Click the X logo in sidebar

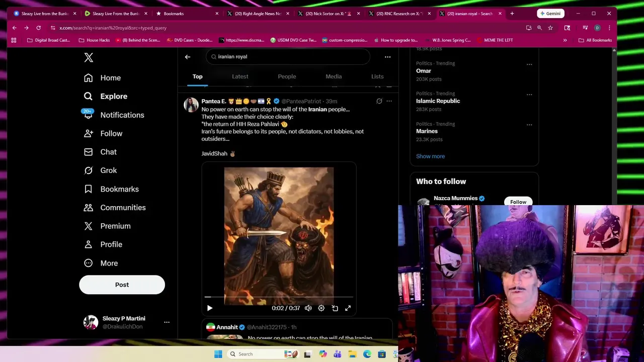tap(89, 57)
